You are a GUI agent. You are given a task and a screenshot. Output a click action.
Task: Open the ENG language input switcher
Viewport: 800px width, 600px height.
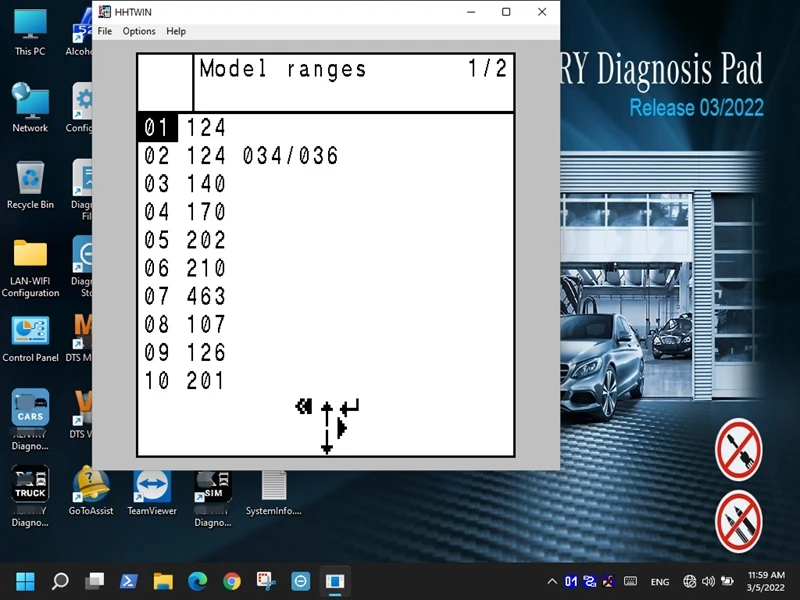pos(660,582)
